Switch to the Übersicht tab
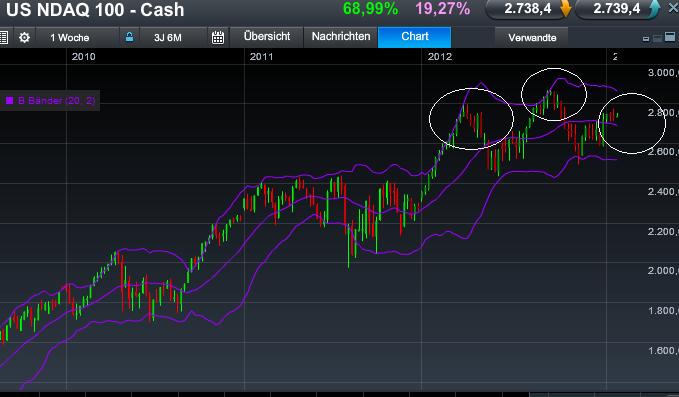This screenshot has height=397, width=679. [x=267, y=36]
